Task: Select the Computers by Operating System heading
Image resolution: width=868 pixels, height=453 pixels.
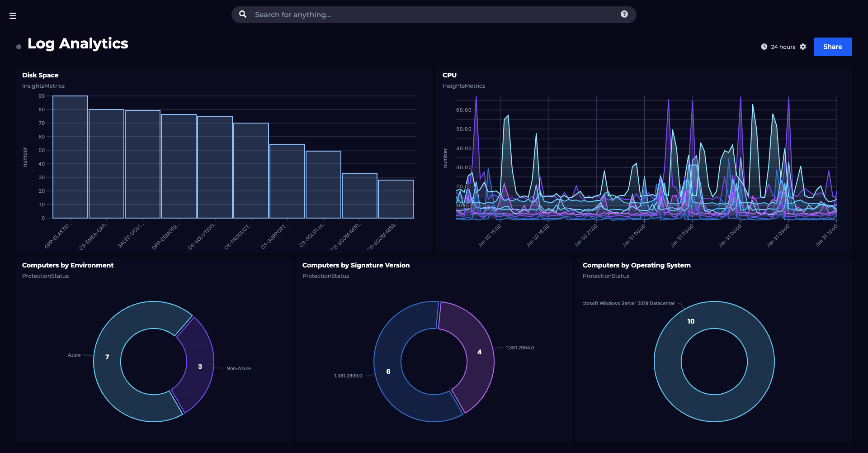Action: [636, 265]
